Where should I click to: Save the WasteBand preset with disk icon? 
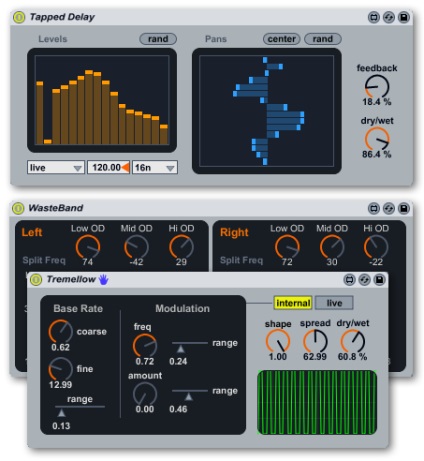pos(404,209)
